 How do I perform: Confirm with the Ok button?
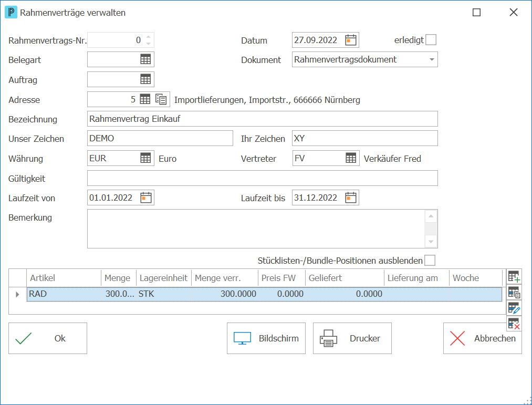pyautogui.click(x=48, y=338)
